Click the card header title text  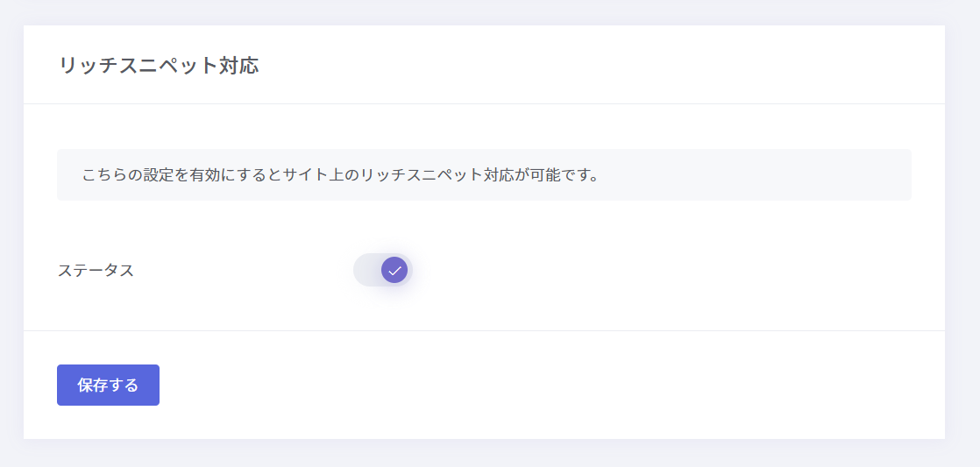tap(159, 66)
